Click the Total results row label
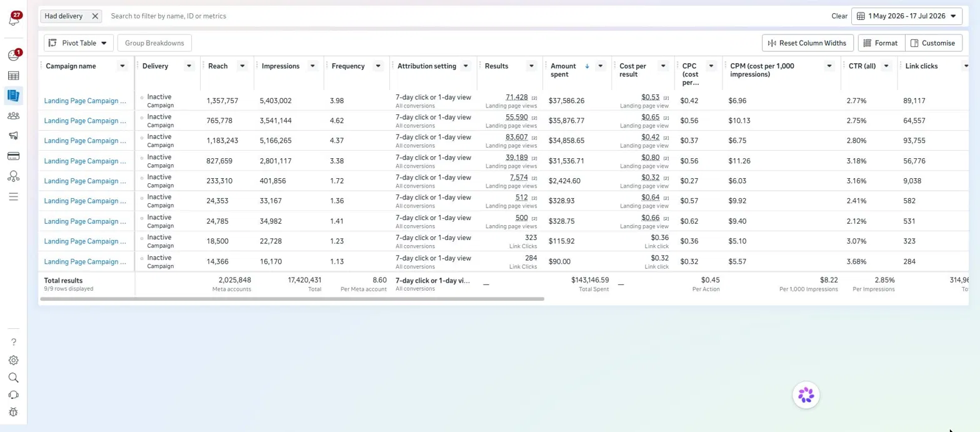This screenshot has height=432, width=980. coord(63,281)
